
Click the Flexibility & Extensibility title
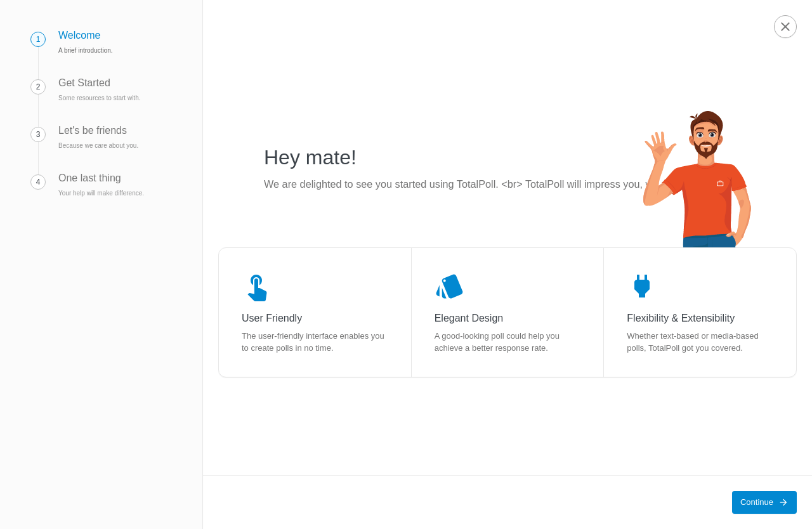(681, 318)
